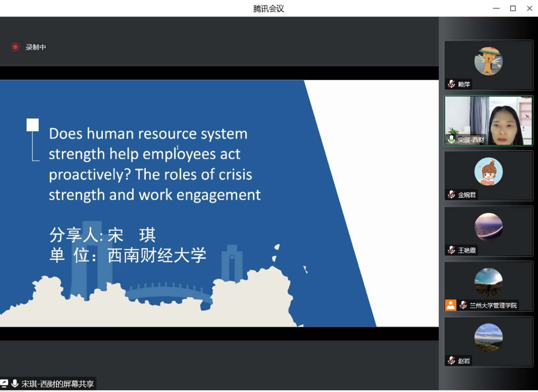Click the red recording indicator dot
Viewport: 538px width, 392px height.
[15, 47]
